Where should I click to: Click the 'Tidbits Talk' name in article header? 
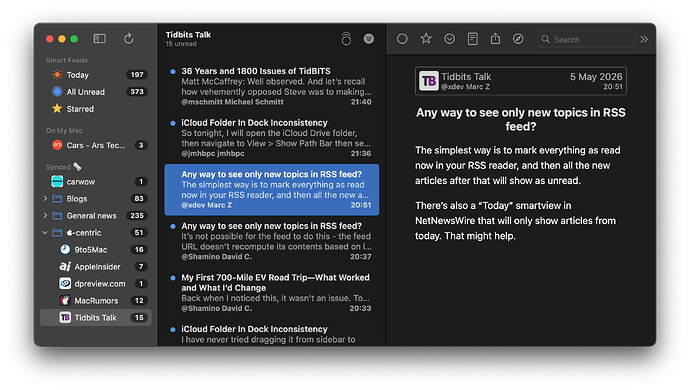tap(466, 77)
